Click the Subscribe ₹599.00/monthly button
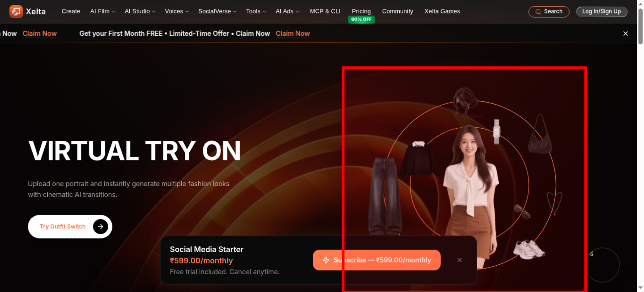The width and height of the screenshot is (644, 292). tap(377, 260)
